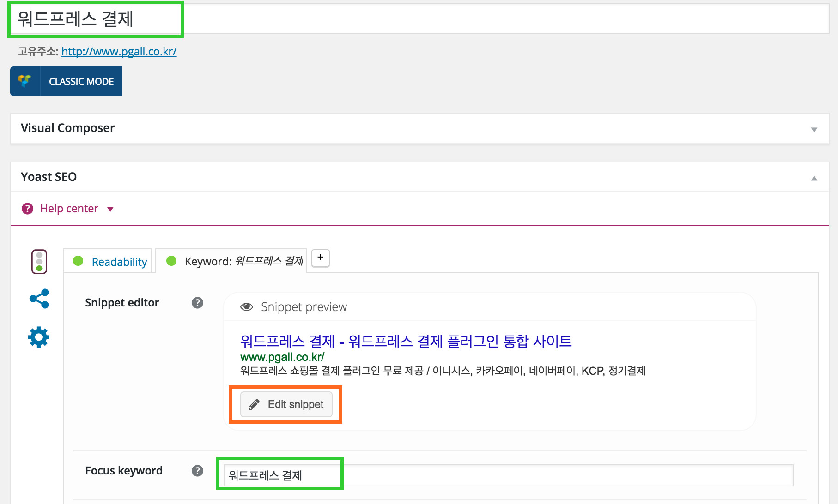The width and height of the screenshot is (838, 504).
Task: Click the Visual Composer panel heading
Action: [67, 128]
